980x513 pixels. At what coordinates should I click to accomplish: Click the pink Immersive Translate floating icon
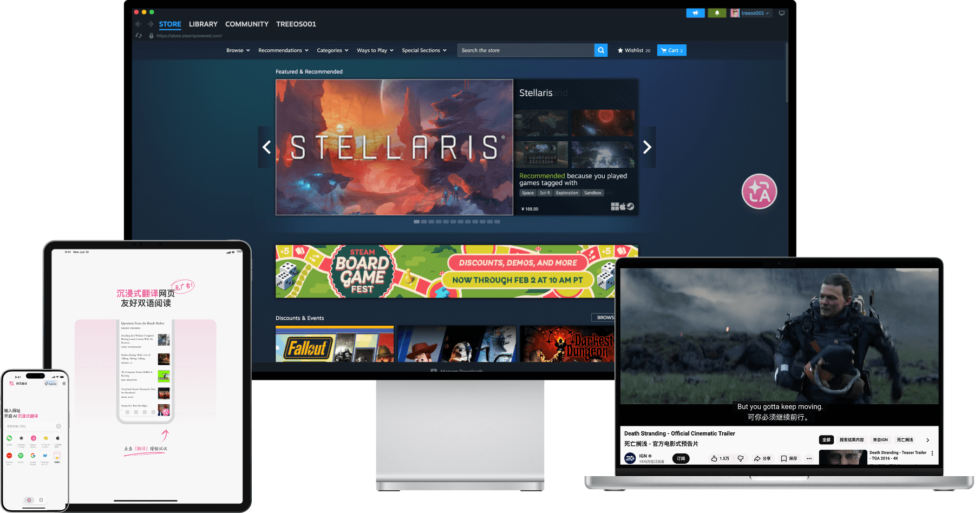pos(759,192)
